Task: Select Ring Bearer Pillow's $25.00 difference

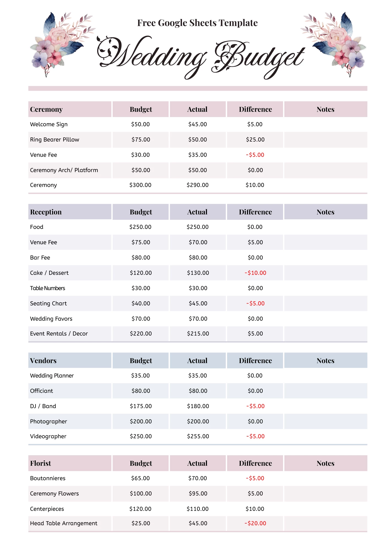Action: [x=255, y=140]
